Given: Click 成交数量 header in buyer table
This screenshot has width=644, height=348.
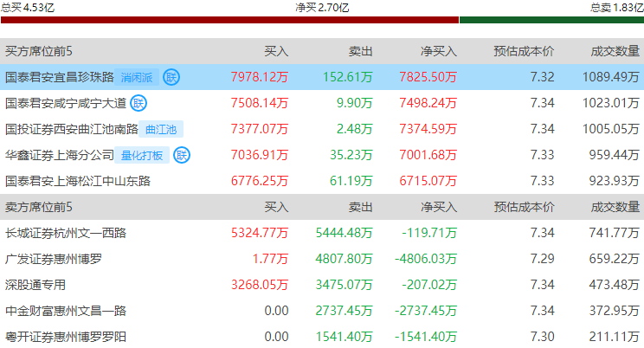Looking at the screenshot, I should (615, 51).
